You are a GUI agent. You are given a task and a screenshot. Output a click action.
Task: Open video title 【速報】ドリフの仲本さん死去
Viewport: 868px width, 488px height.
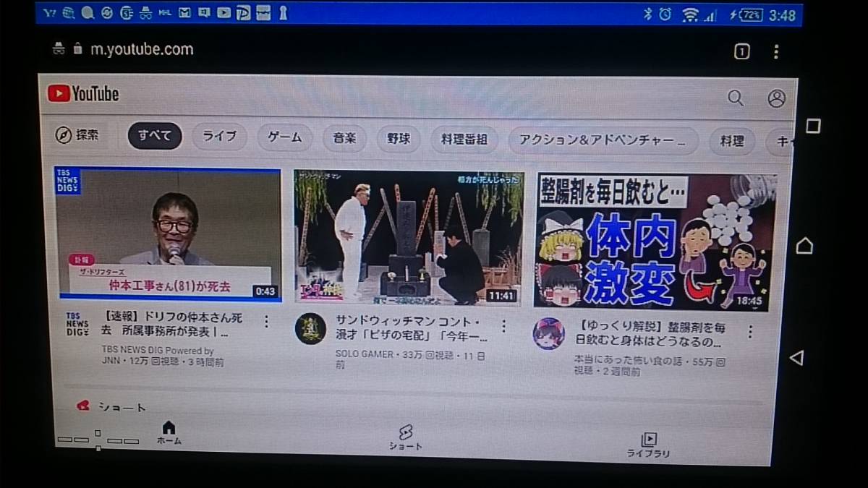coord(172,325)
